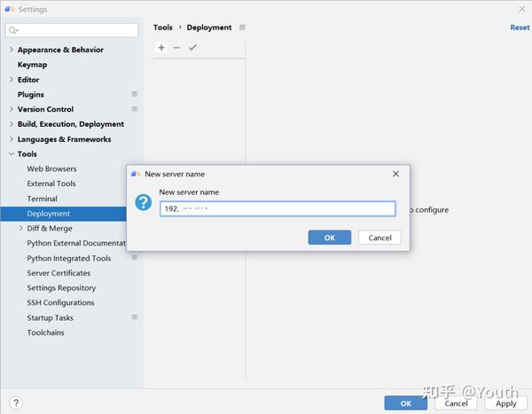
Task: Click the project-level icon beside Deployment breadcrumb
Action: tap(243, 27)
